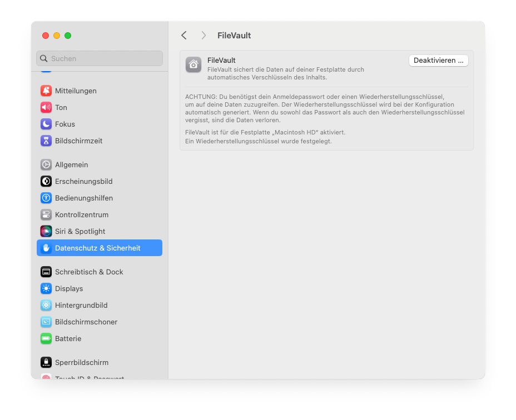Click the Sperrbildschirm lock icon
This screenshot has width=516, height=420.
pos(46,362)
